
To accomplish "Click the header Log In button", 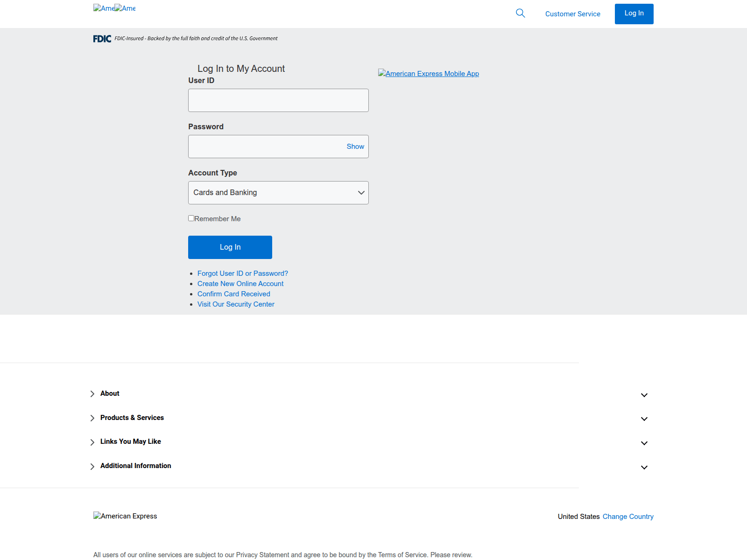I will [634, 14].
